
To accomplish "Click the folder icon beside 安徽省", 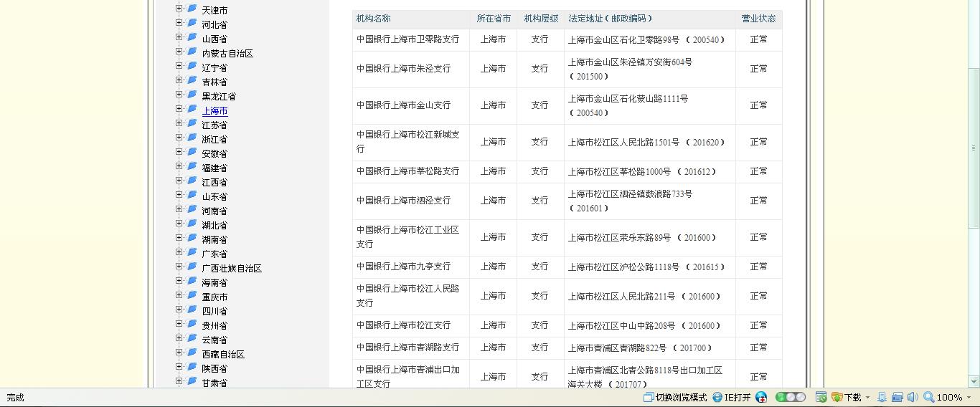I will click(x=192, y=152).
